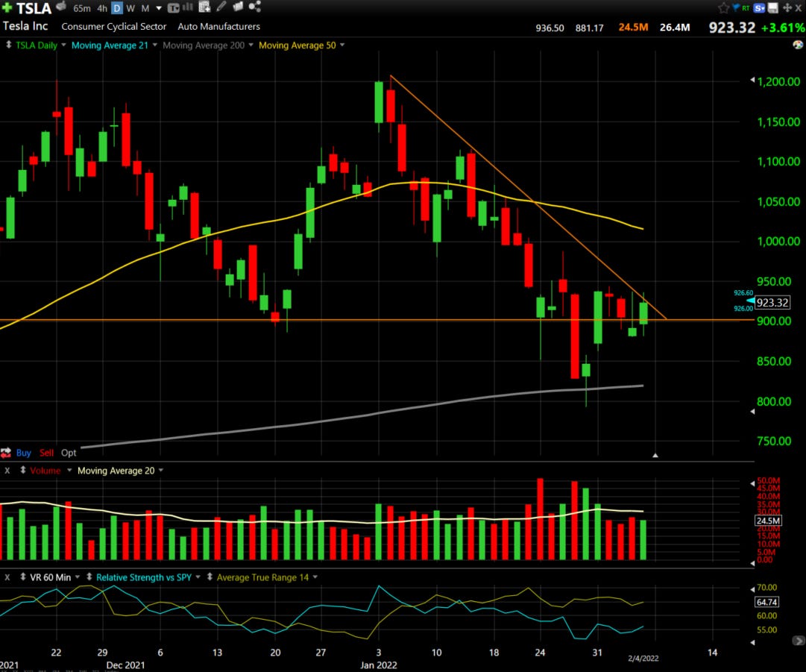Open the color palette icon below price
This screenshot has width=806, height=672.
(x=798, y=45)
